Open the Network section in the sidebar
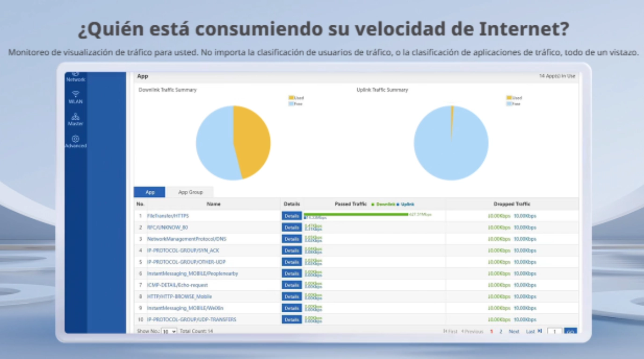 75,77
